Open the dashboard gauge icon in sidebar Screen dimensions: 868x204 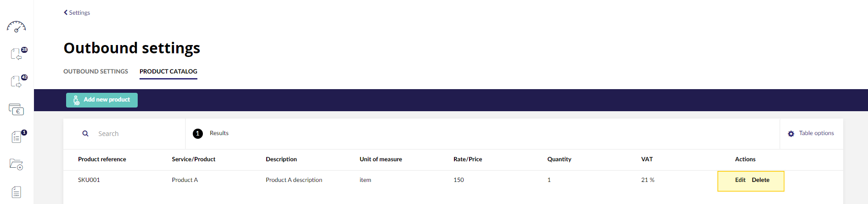17,27
